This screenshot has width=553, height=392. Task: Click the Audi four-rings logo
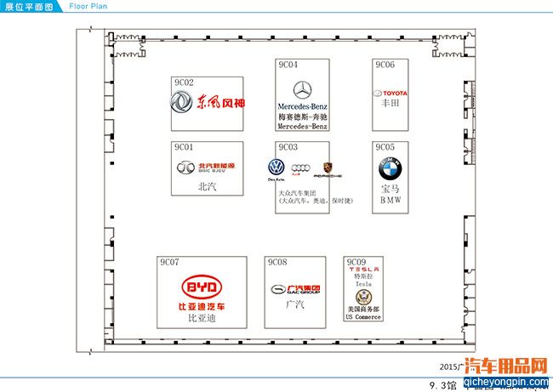pyautogui.click(x=300, y=168)
